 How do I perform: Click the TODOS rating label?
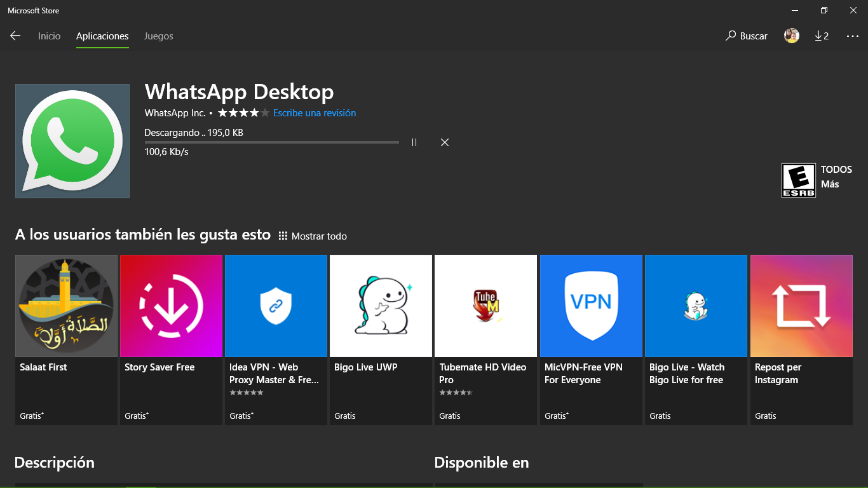point(836,170)
